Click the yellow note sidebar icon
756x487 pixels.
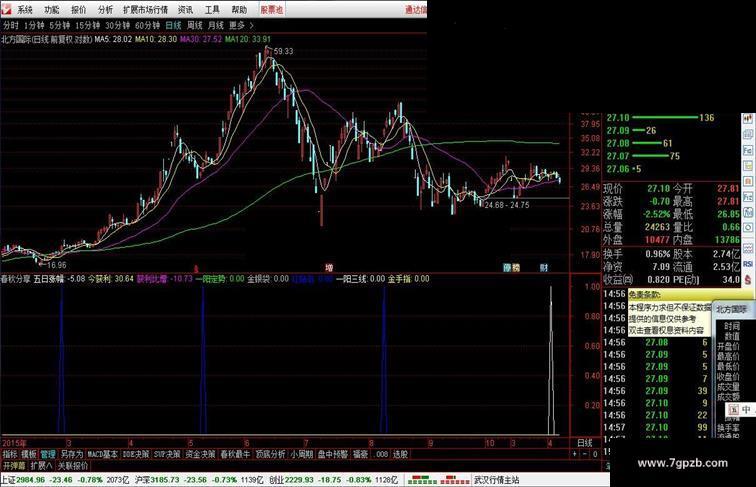[x=748, y=165]
